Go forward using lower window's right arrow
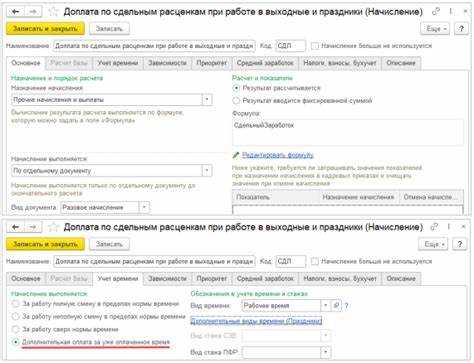 click(x=33, y=227)
